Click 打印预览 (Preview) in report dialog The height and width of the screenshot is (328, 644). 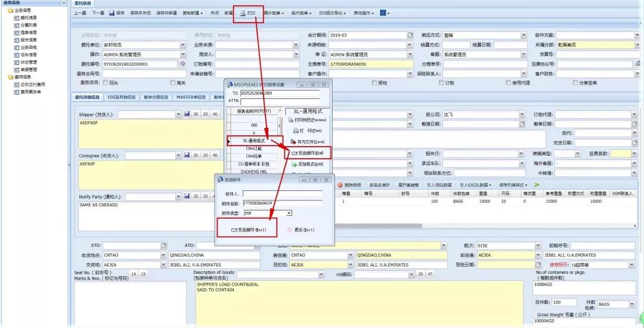[x=306, y=120]
